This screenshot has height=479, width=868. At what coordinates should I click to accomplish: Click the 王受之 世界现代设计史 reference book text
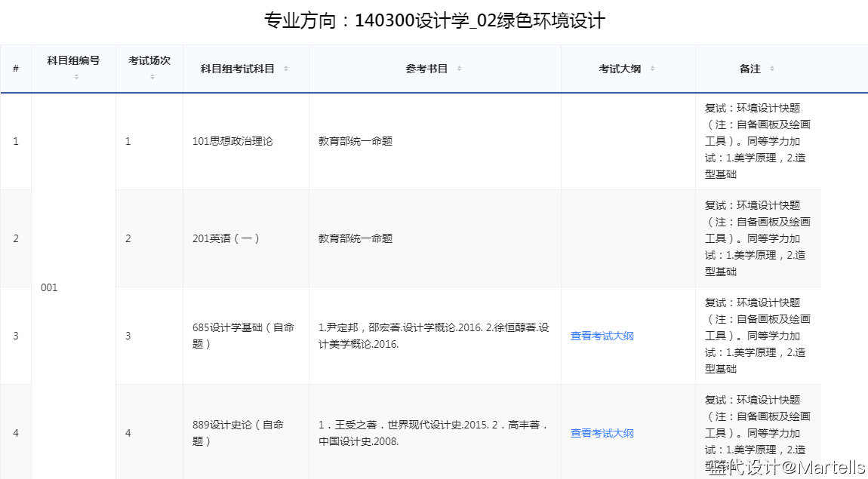[x=433, y=433]
